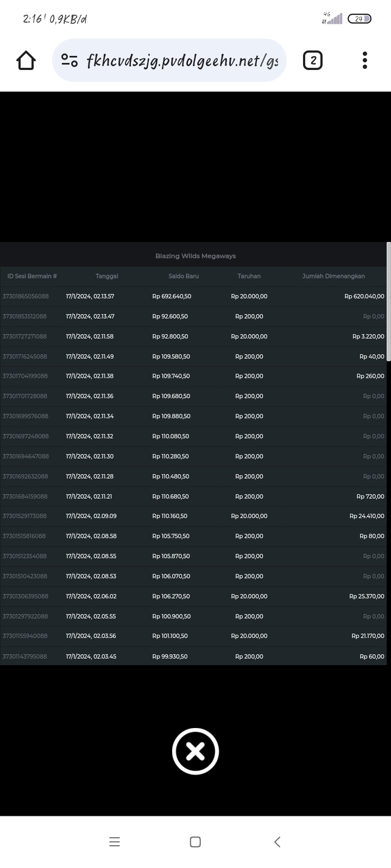The image size is (391, 868).
Task: Close the game history with X button
Action: coord(195,751)
